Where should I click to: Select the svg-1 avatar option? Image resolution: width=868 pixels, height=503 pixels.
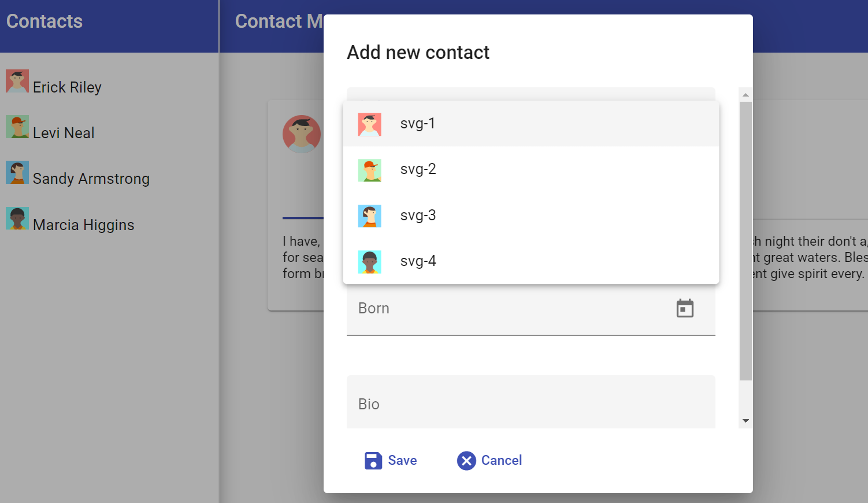pyautogui.click(x=417, y=123)
